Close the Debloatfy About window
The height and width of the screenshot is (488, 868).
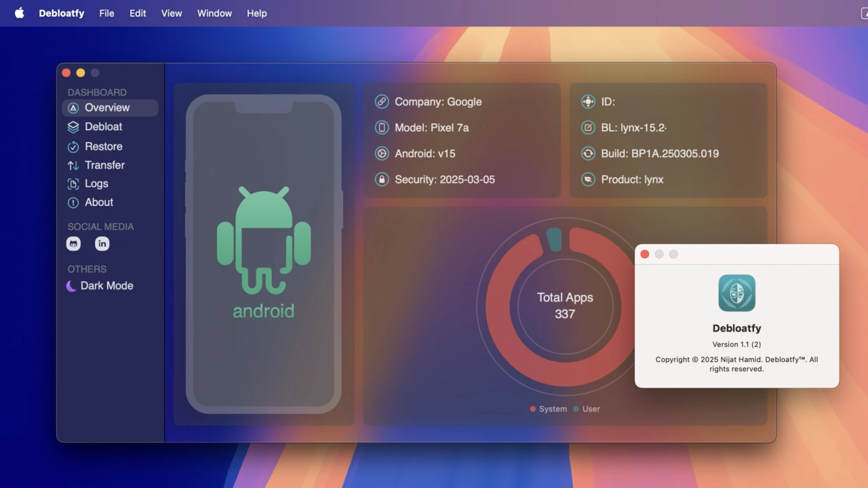point(645,254)
